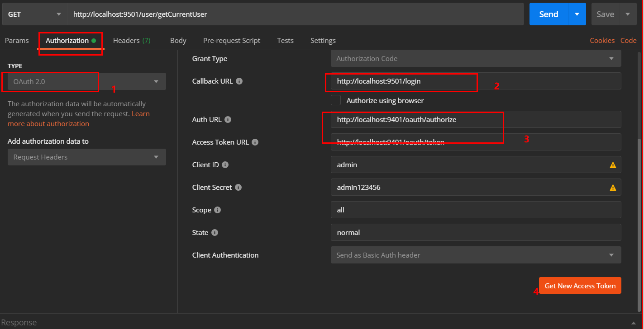Select the Authorization tab
The height and width of the screenshot is (329, 644).
[71, 41]
